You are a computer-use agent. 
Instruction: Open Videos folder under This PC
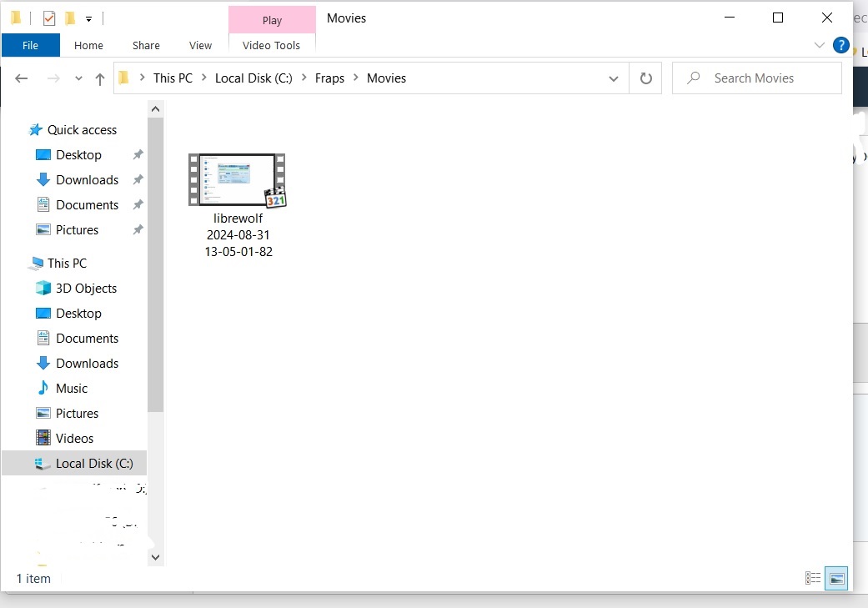[x=74, y=438]
